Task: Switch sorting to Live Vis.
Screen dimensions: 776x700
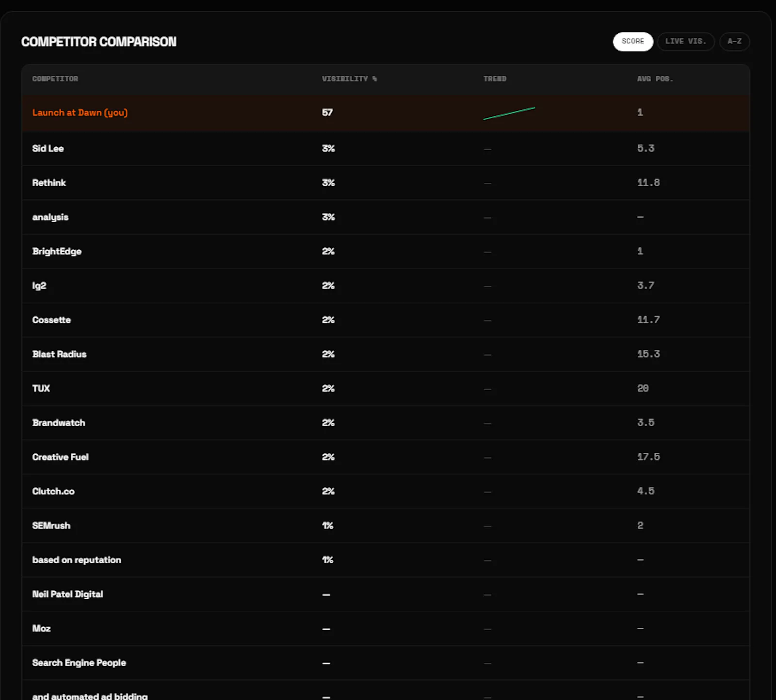Action: coord(686,41)
